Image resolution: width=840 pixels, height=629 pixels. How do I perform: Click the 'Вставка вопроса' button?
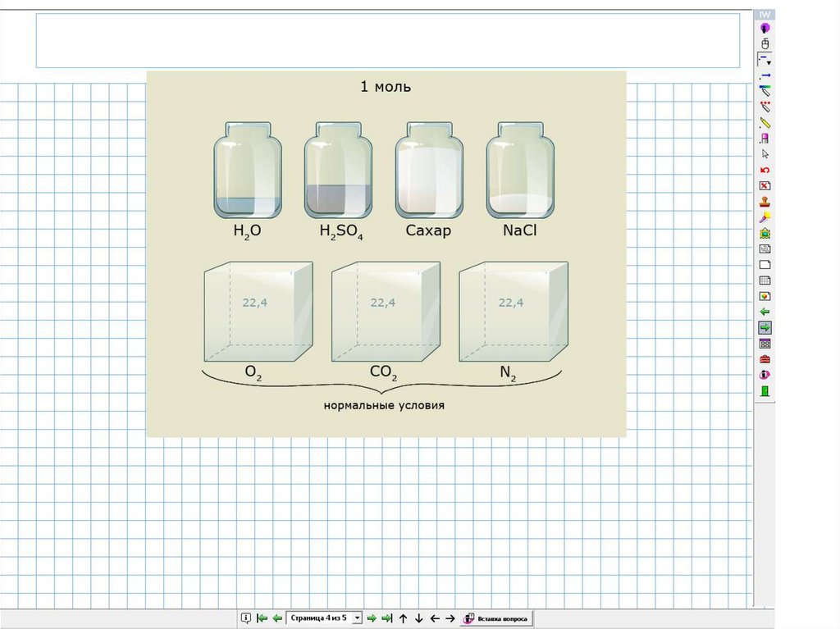pyautogui.click(x=496, y=618)
